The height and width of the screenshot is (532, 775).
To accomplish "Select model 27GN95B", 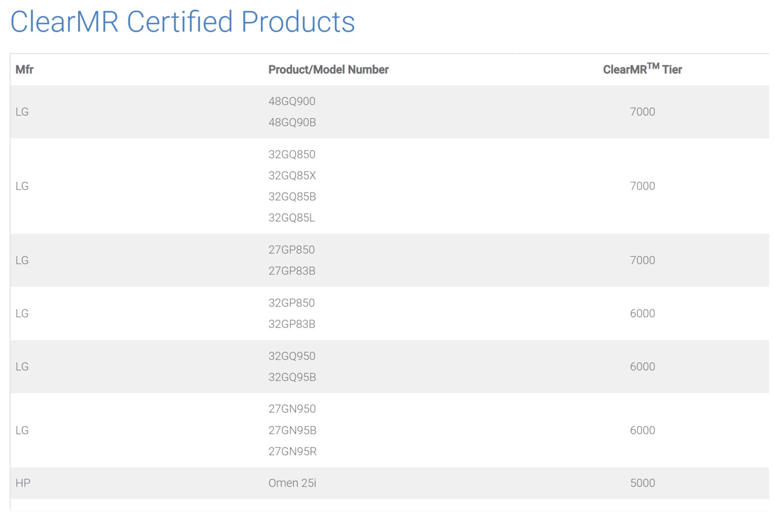I will pos(292,431).
